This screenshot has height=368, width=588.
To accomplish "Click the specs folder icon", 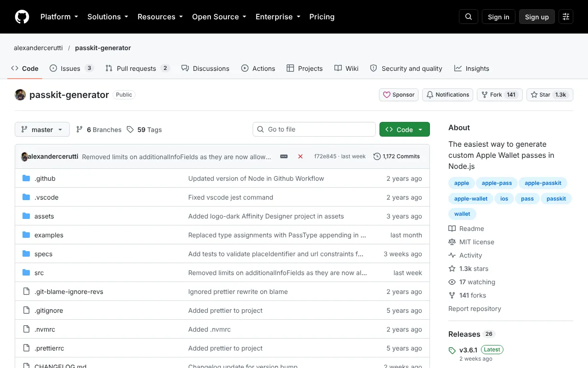I will pos(26,254).
